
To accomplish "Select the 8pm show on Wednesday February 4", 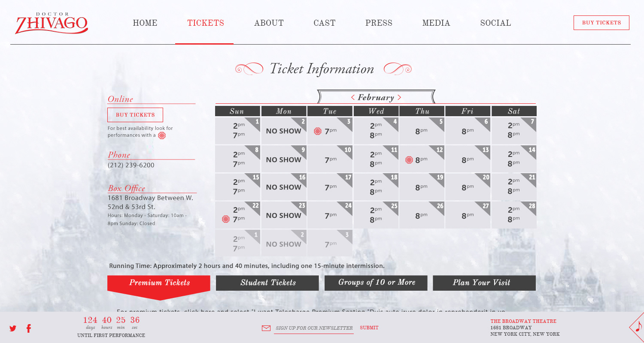I will point(376,135).
